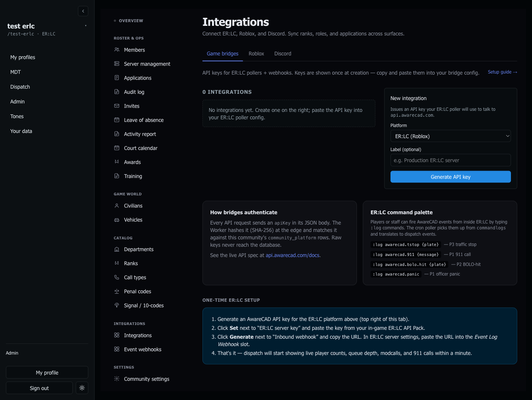This screenshot has height=400, width=532.
Task: Focus the Label (optional) input field
Action: click(x=450, y=160)
